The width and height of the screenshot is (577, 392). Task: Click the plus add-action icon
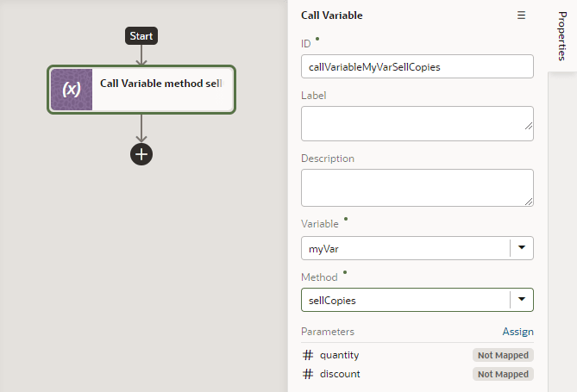pos(141,154)
